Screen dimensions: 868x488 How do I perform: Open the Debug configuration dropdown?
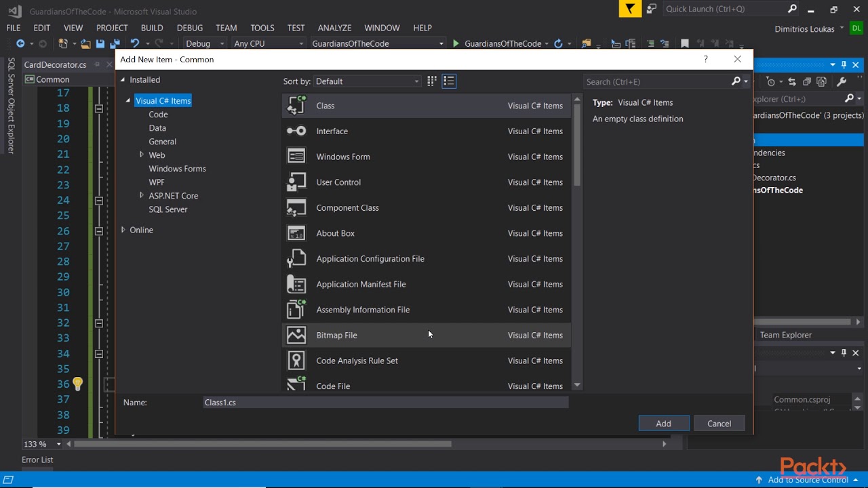[x=205, y=43]
